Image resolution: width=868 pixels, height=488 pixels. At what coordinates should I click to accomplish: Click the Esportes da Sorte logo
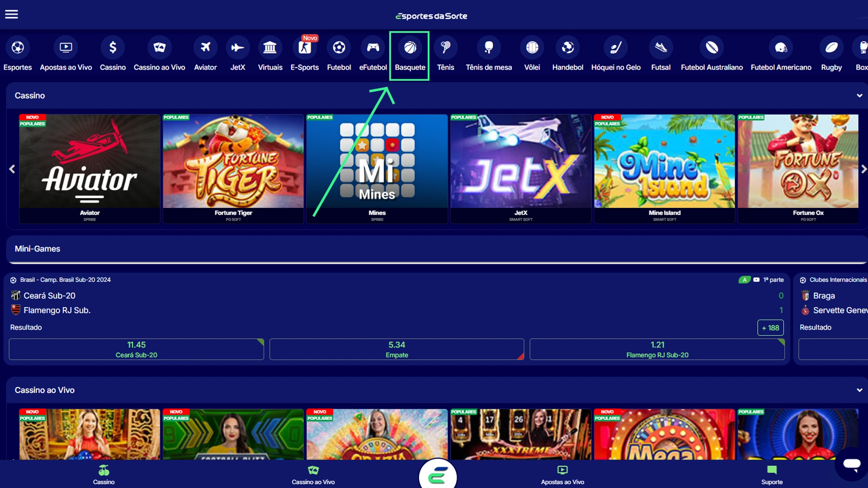[431, 16]
